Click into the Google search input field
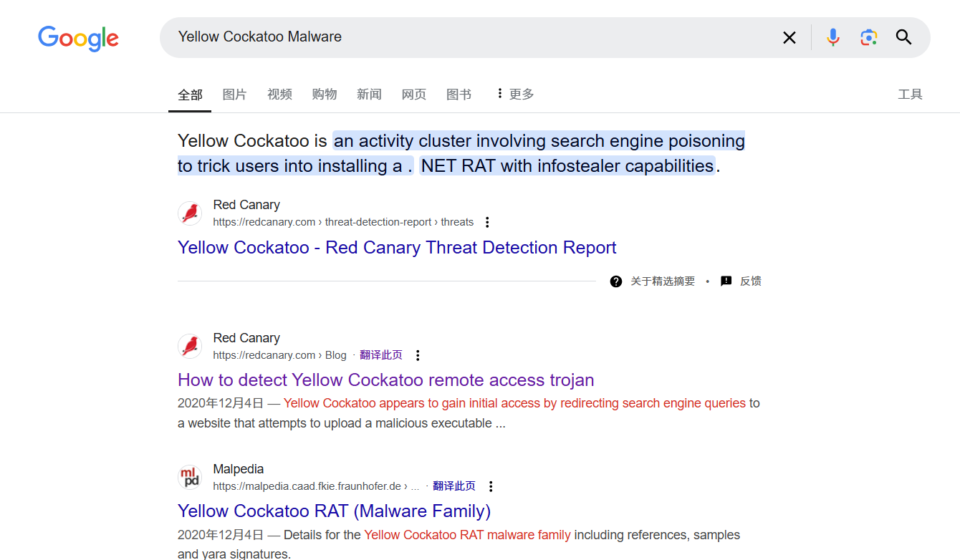Viewport: 960px width, 560px height. click(x=466, y=37)
